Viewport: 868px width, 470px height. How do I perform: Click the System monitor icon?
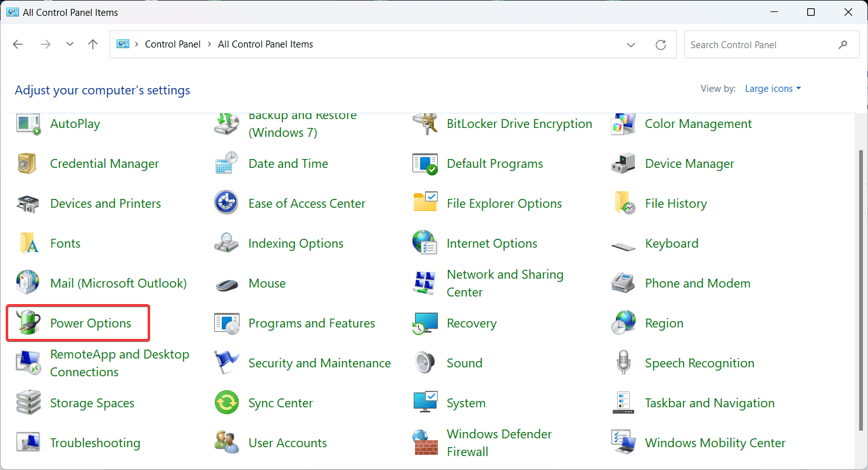pos(424,403)
